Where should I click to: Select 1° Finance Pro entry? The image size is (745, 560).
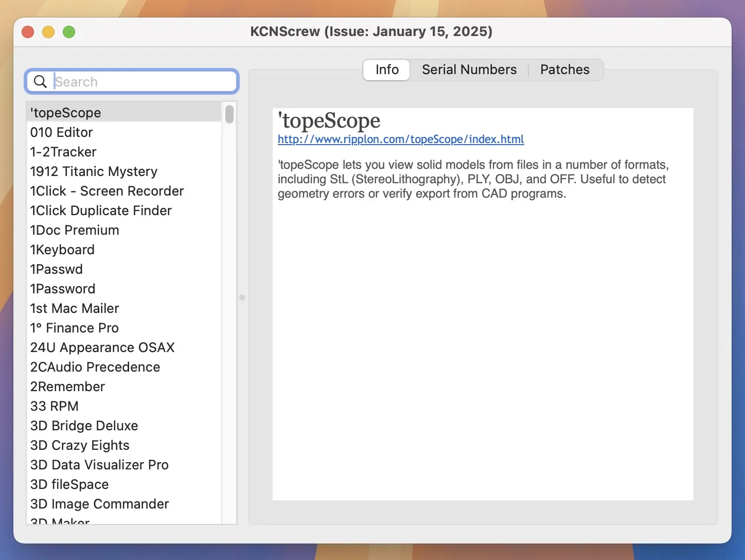coord(124,327)
